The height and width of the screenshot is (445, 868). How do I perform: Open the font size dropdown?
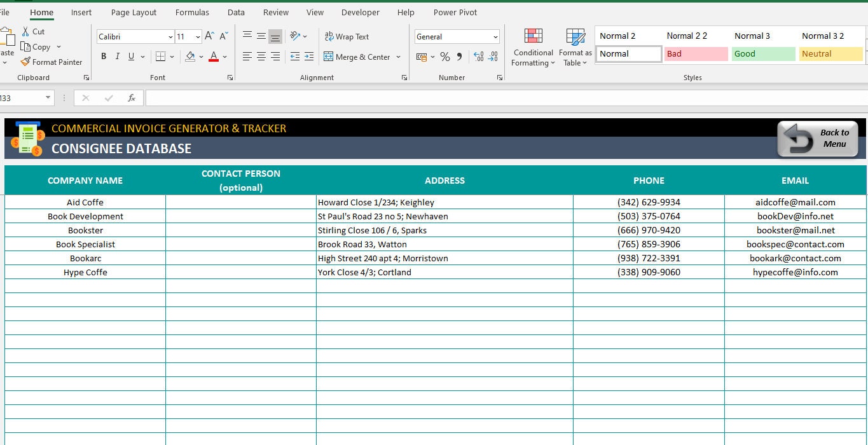pyautogui.click(x=196, y=36)
